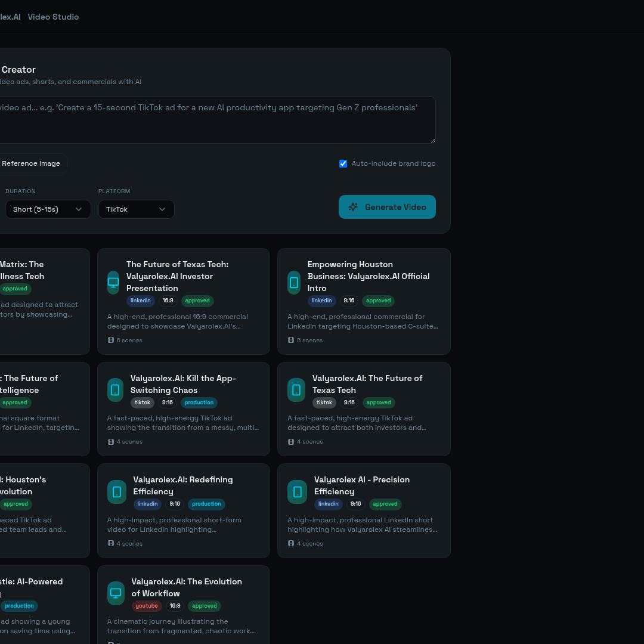Open Video Studio in top navigation
Image resolution: width=644 pixels, height=644 pixels.
[x=54, y=17]
